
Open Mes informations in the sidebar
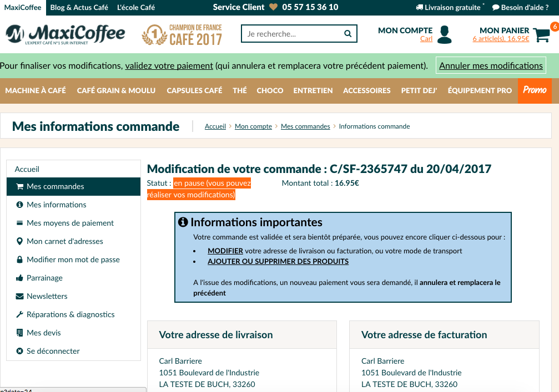tap(74, 205)
